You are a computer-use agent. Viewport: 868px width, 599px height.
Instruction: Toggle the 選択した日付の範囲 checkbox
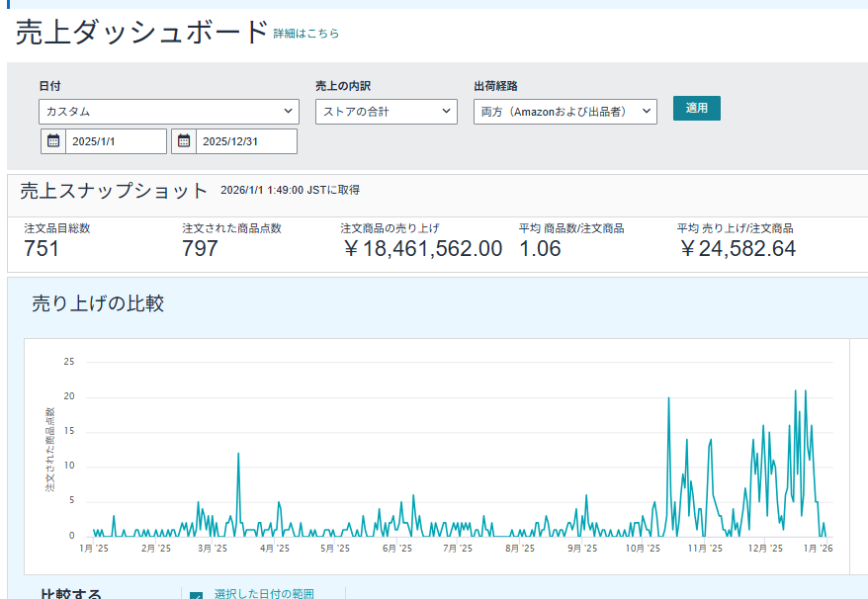(x=196, y=596)
